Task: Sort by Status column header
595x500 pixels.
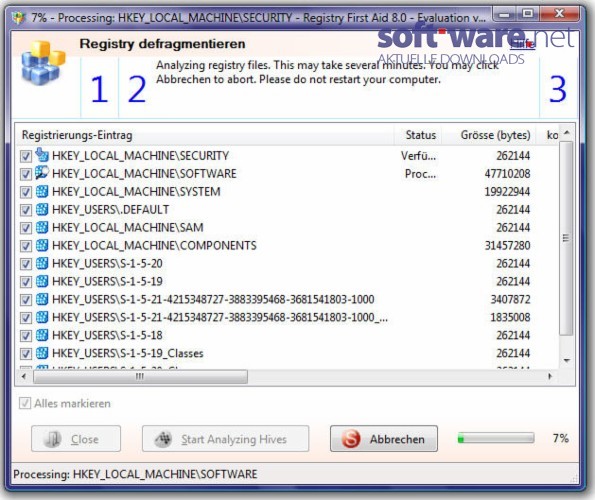Action: 418,135
